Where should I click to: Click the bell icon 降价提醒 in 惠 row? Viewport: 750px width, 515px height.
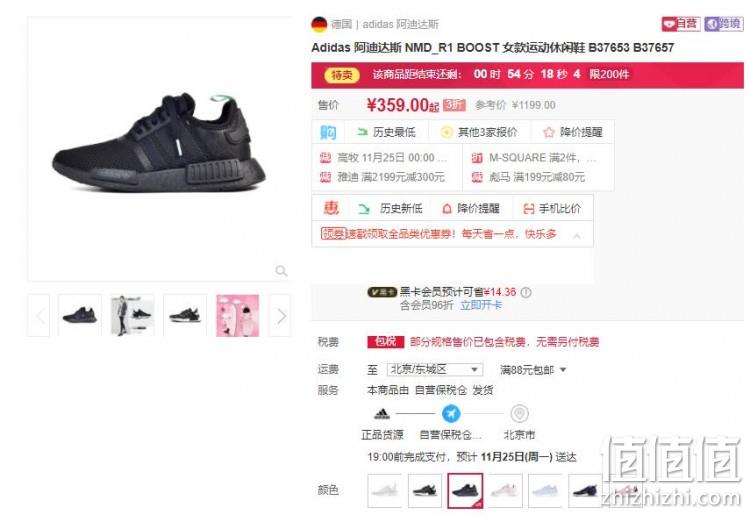click(447, 208)
